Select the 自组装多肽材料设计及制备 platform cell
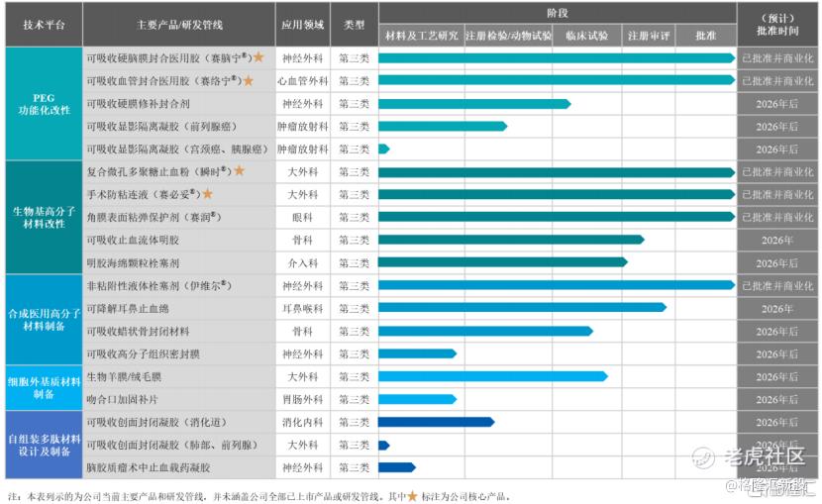The width and height of the screenshot is (822, 504). 44,445
